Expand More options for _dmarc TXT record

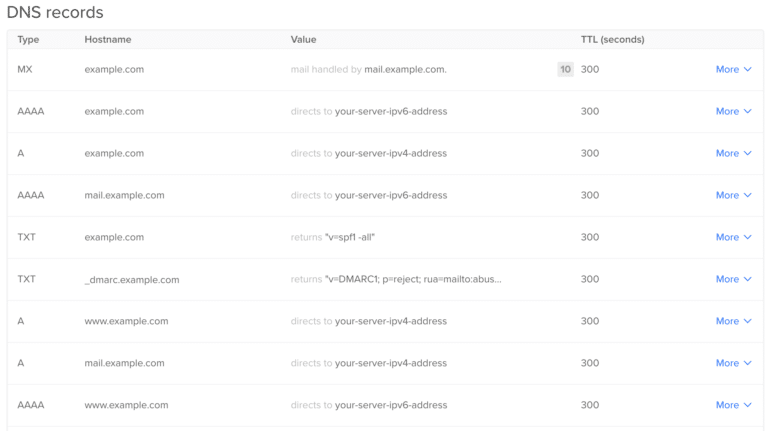point(733,280)
